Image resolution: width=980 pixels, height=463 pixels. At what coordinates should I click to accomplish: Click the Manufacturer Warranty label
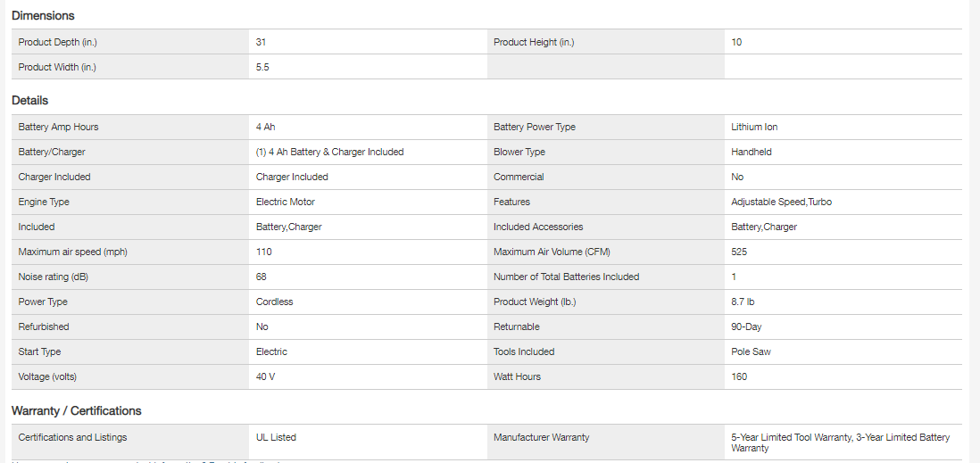tap(542, 437)
